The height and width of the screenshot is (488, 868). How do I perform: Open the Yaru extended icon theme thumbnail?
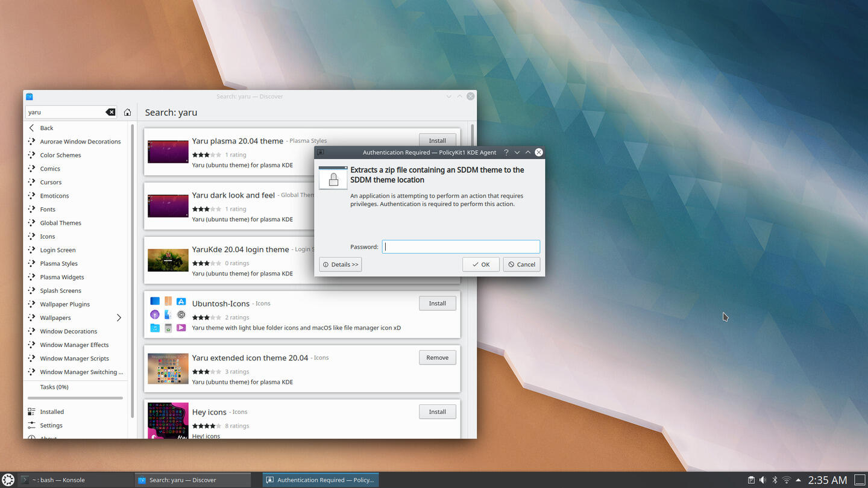tap(168, 369)
